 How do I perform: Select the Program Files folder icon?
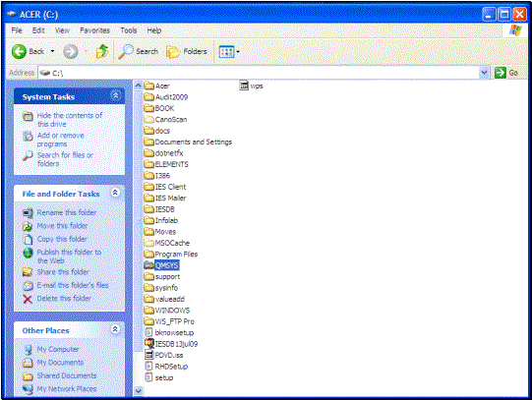tap(148, 254)
